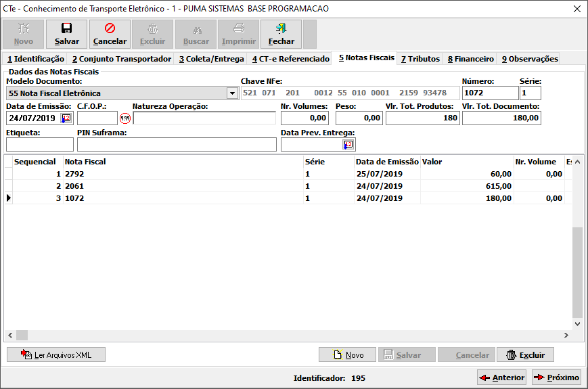Open calendar picker for Data de Emissão
588x389 pixels.
click(66, 118)
